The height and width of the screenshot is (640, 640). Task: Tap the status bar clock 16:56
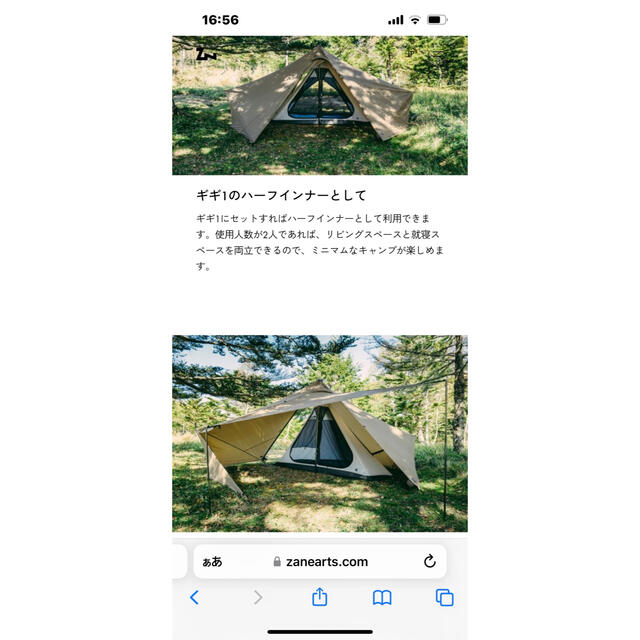tap(220, 20)
